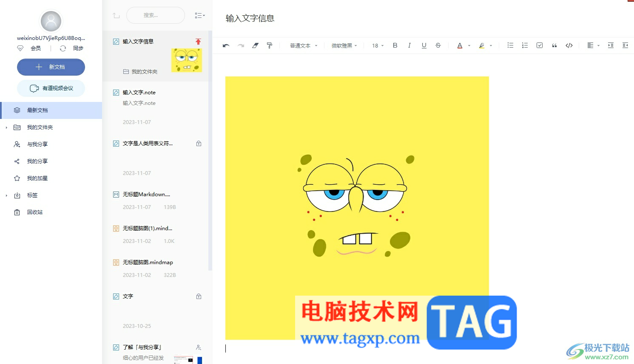Click the lock icon on 文字 note

pyautogui.click(x=199, y=296)
